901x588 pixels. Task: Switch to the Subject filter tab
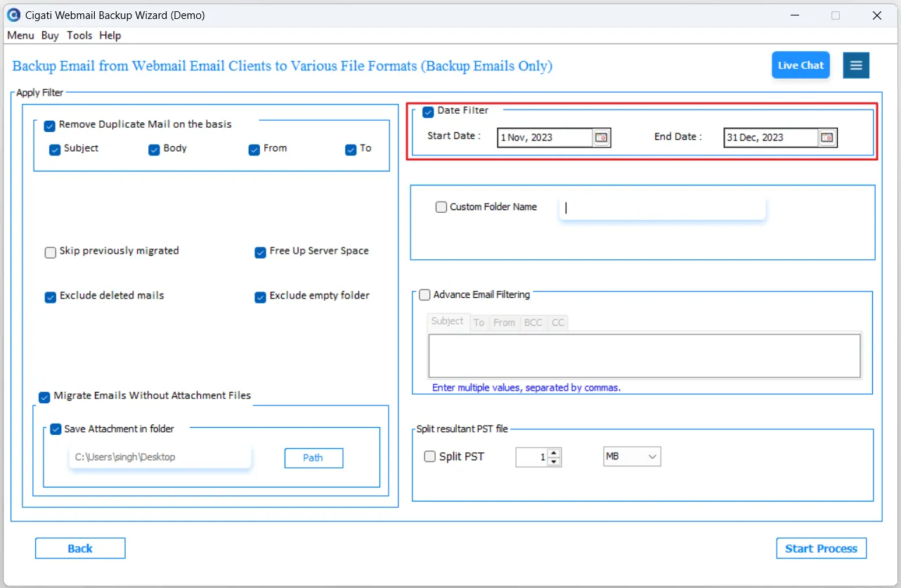tap(448, 322)
